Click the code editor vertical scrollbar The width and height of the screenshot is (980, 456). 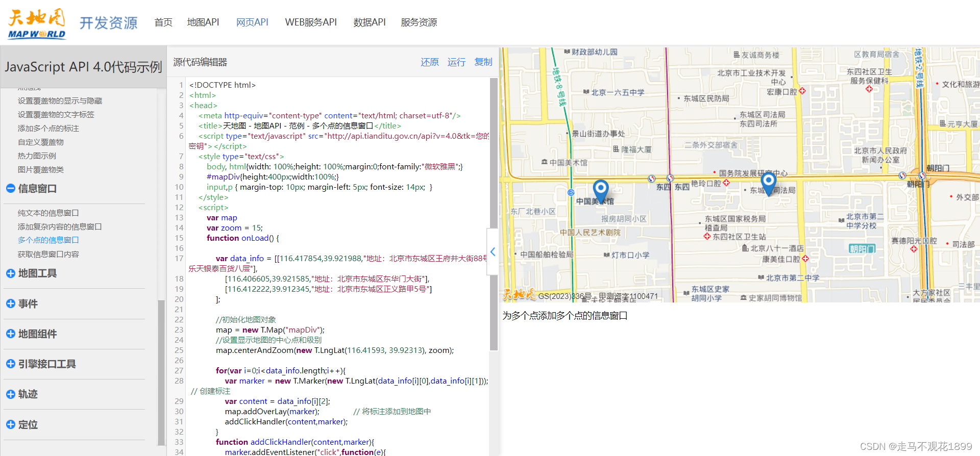click(494, 214)
